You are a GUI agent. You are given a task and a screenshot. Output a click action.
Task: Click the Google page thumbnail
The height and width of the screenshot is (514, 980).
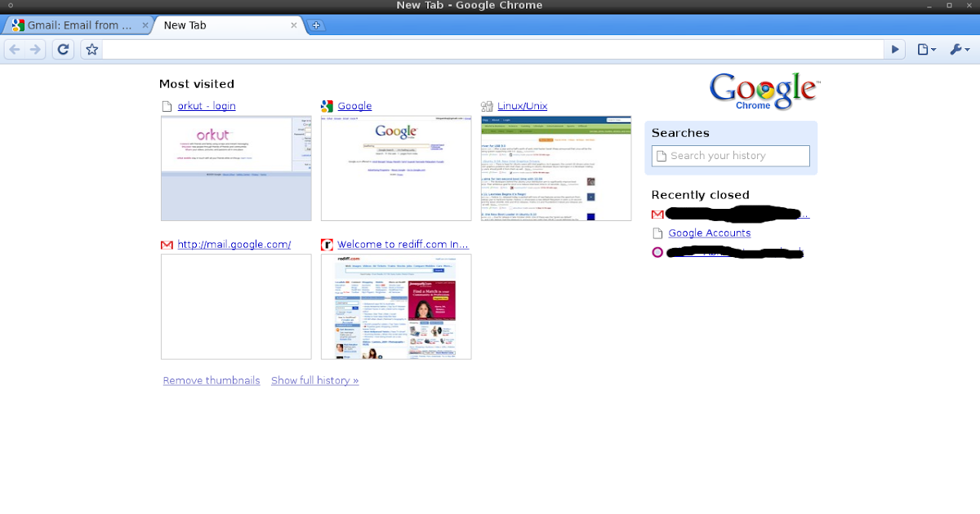point(396,168)
